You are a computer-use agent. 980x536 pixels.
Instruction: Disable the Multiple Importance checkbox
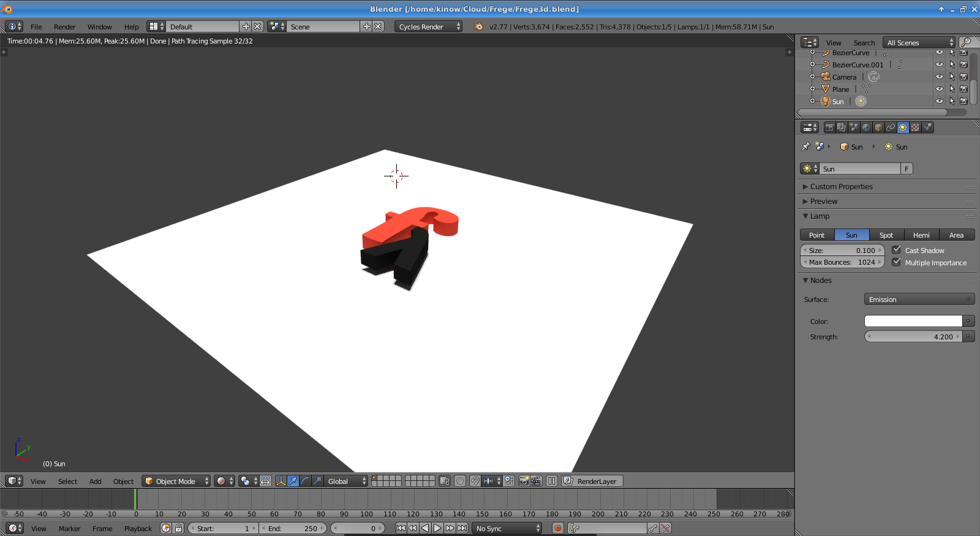coord(896,262)
